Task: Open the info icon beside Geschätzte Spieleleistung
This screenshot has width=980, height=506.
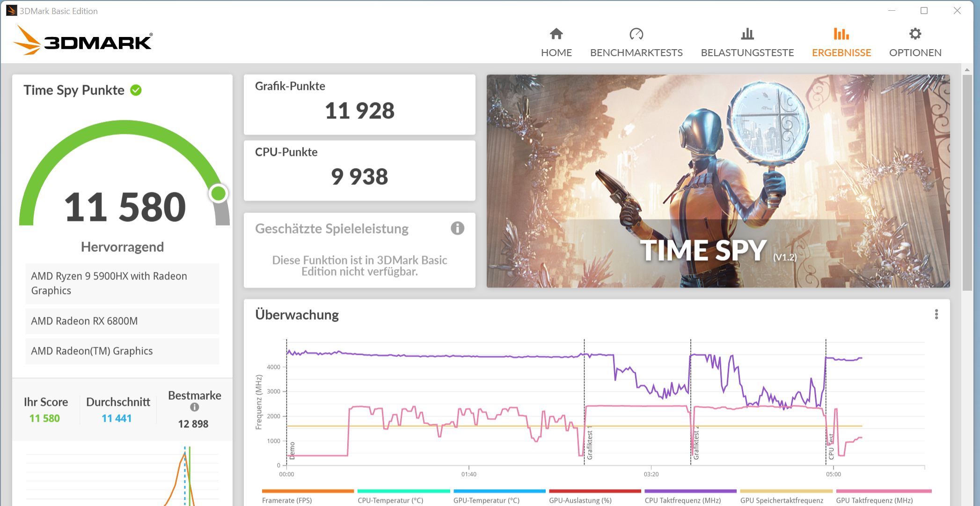Action: click(x=457, y=228)
